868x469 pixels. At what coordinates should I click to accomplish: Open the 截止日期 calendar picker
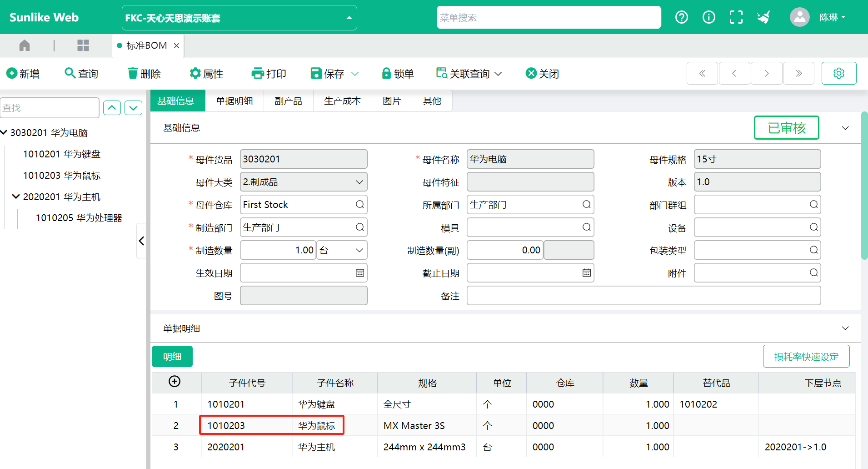tap(586, 273)
